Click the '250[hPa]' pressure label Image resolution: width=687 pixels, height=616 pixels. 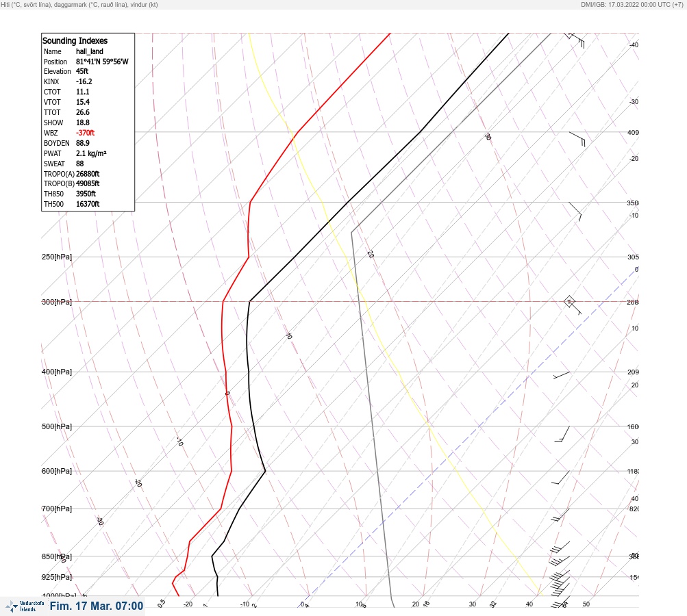pos(57,257)
